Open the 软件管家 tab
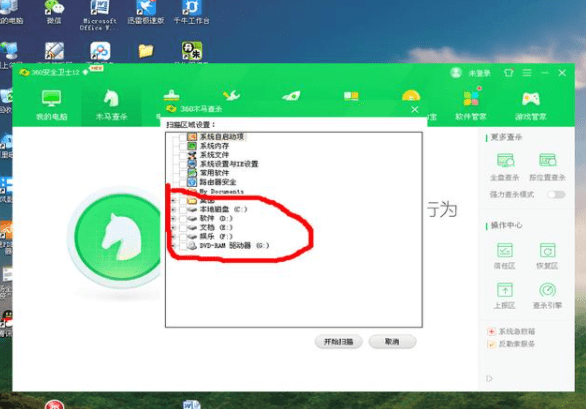 click(471, 105)
